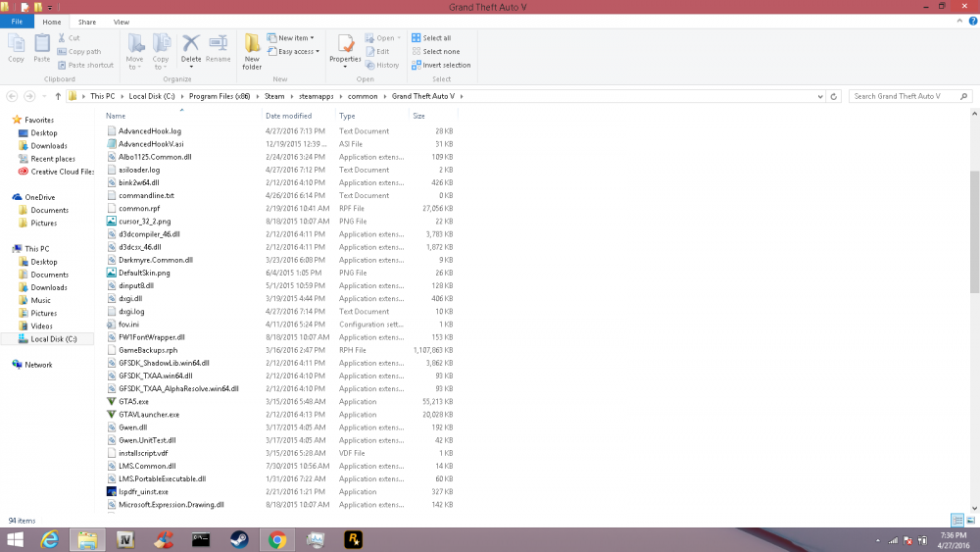Open Google Chrome from taskbar
The width and height of the screenshot is (980, 552).
pyautogui.click(x=277, y=539)
